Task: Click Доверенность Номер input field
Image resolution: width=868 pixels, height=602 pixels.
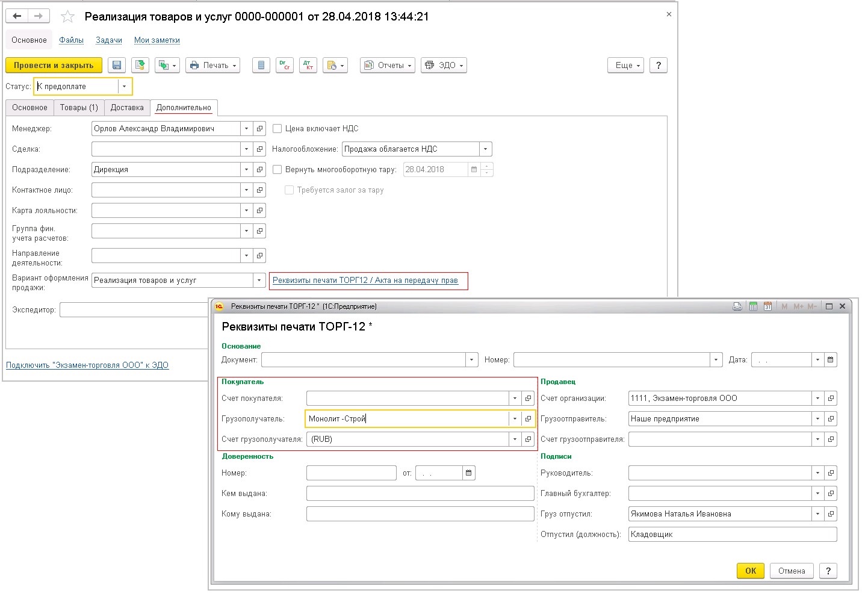Action: point(352,473)
